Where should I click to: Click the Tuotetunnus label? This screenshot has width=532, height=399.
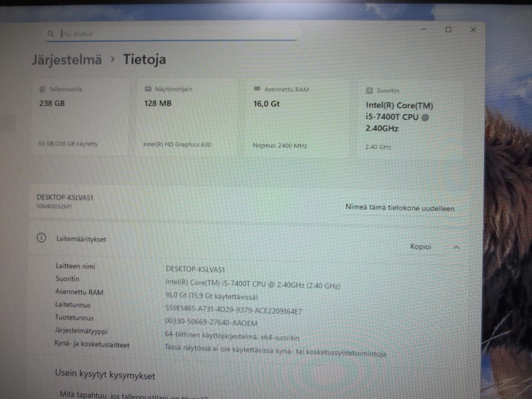(74, 318)
